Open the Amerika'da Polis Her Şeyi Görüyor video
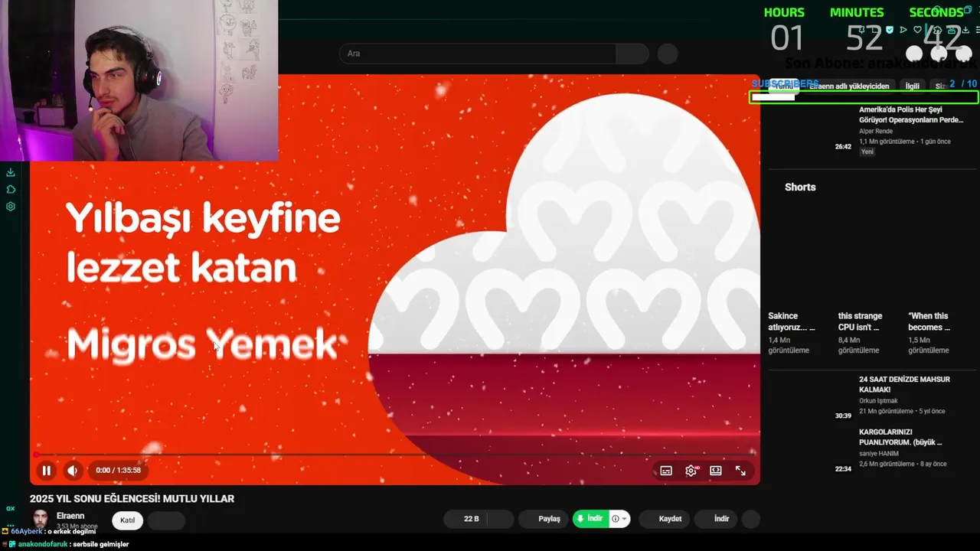This screenshot has width=980, height=551. (x=911, y=115)
